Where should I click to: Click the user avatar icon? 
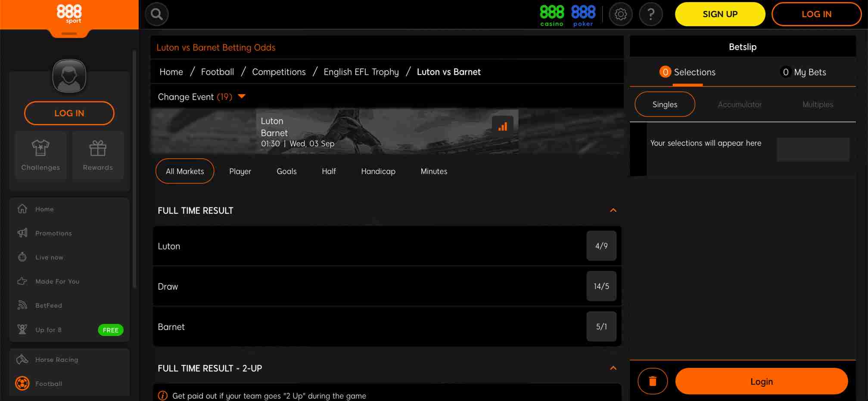pyautogui.click(x=69, y=76)
